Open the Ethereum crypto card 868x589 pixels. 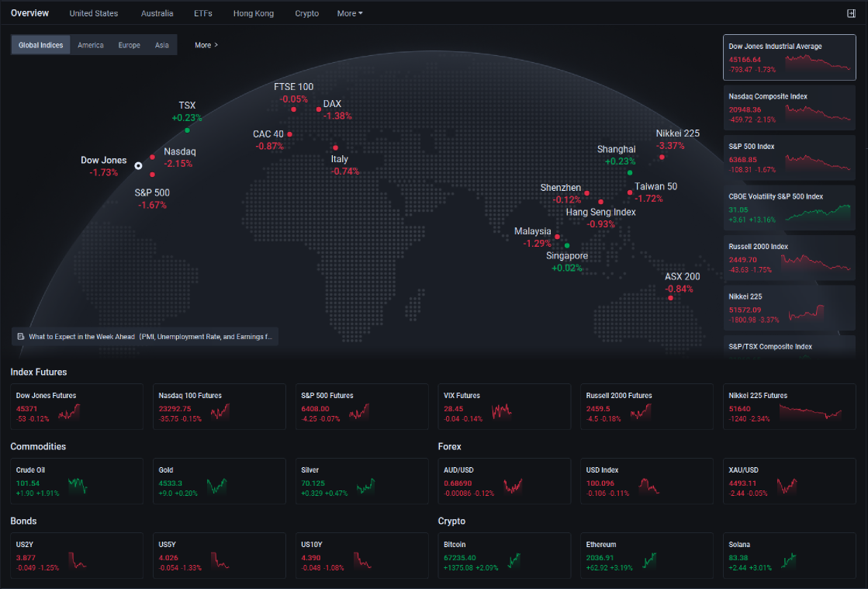point(647,556)
